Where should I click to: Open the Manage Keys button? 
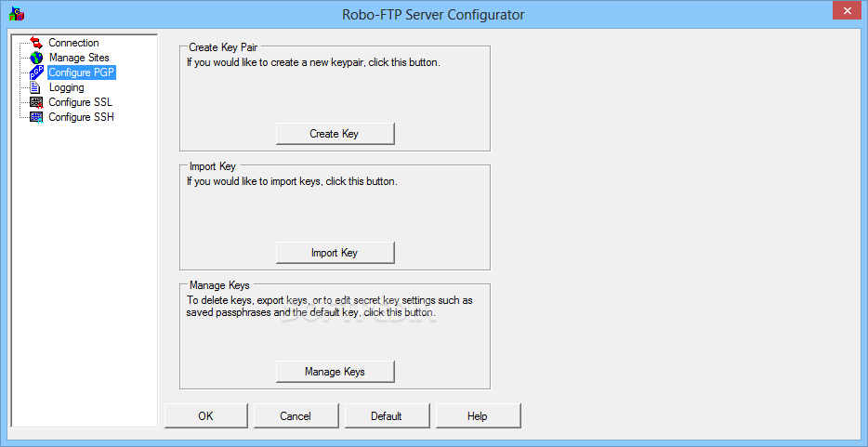coord(335,372)
